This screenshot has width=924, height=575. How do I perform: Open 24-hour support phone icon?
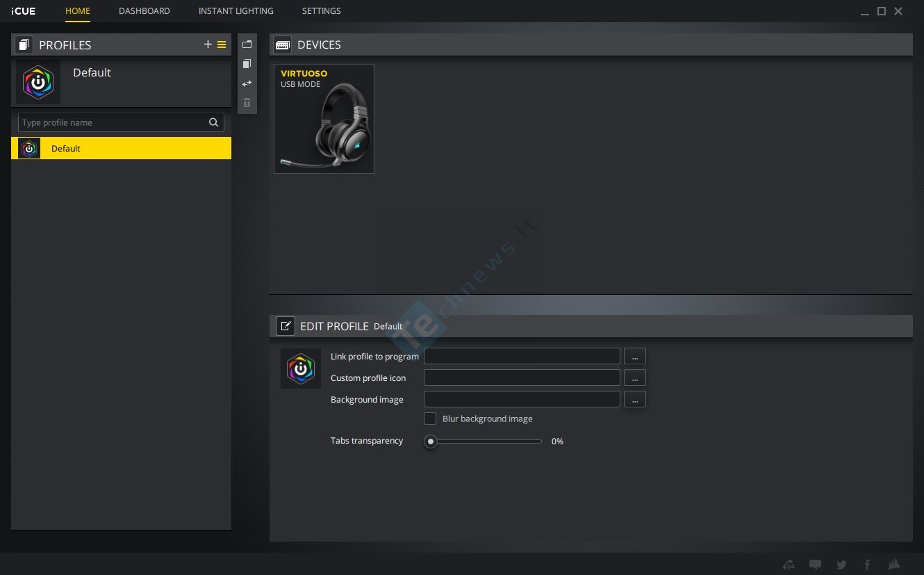[789, 565]
